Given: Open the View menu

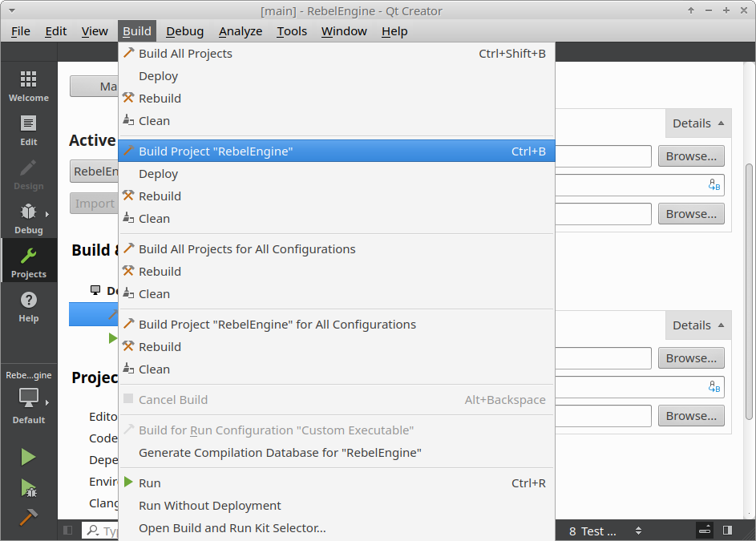Looking at the screenshot, I should point(95,31).
